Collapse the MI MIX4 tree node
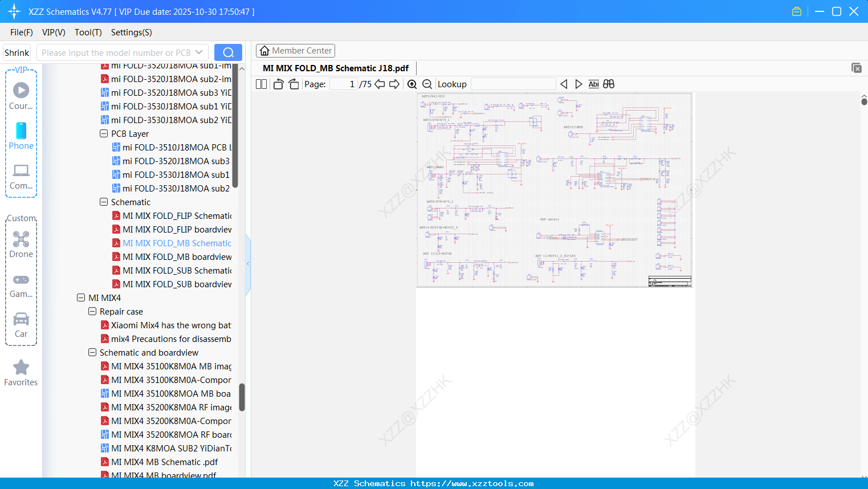 point(81,298)
